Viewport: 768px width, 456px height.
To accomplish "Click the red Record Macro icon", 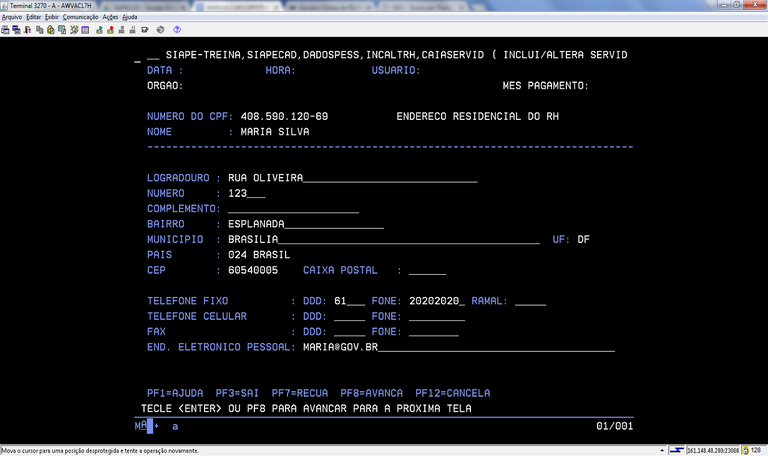I will pyautogui.click(x=110, y=30).
